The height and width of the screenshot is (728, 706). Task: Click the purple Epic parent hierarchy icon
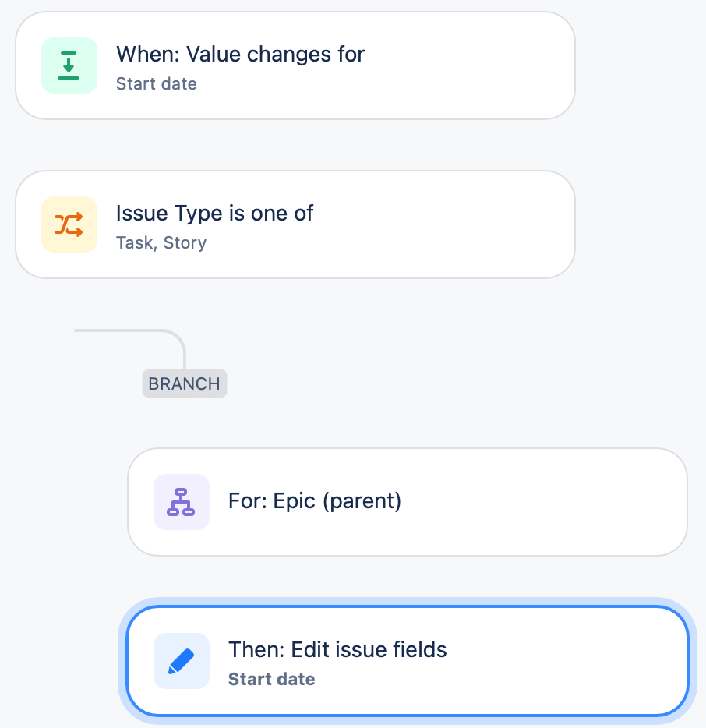coord(181,502)
